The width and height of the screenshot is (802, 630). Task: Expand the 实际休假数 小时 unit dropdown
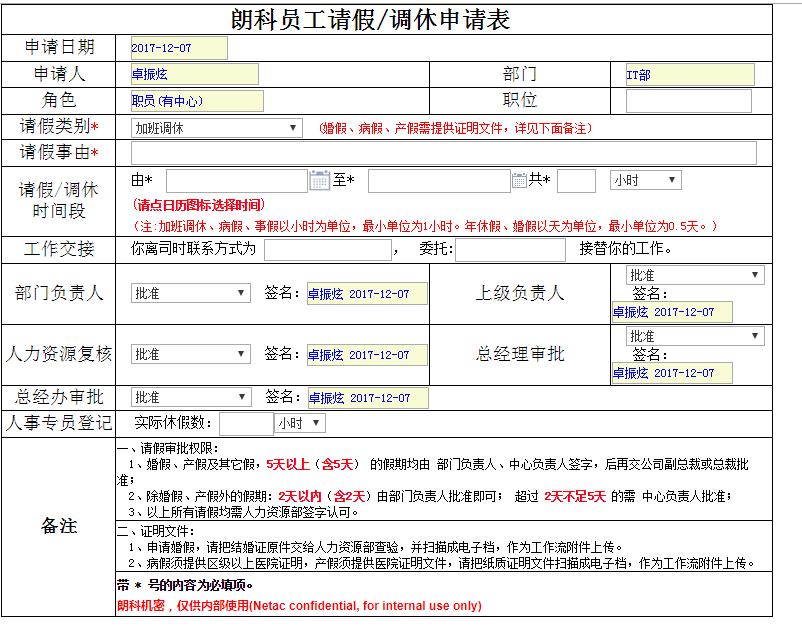click(300, 423)
